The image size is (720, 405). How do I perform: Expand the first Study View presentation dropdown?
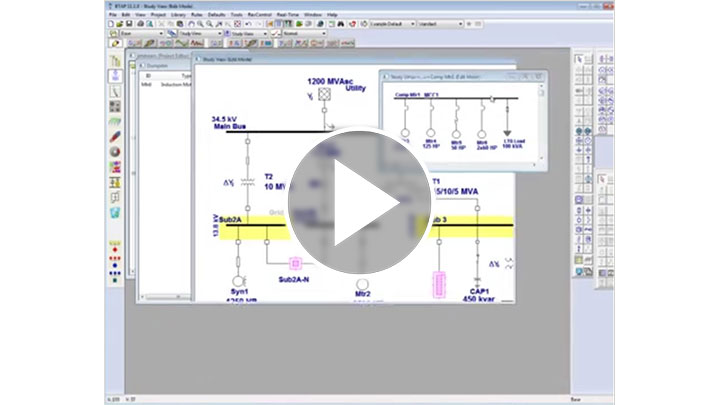pos(219,34)
